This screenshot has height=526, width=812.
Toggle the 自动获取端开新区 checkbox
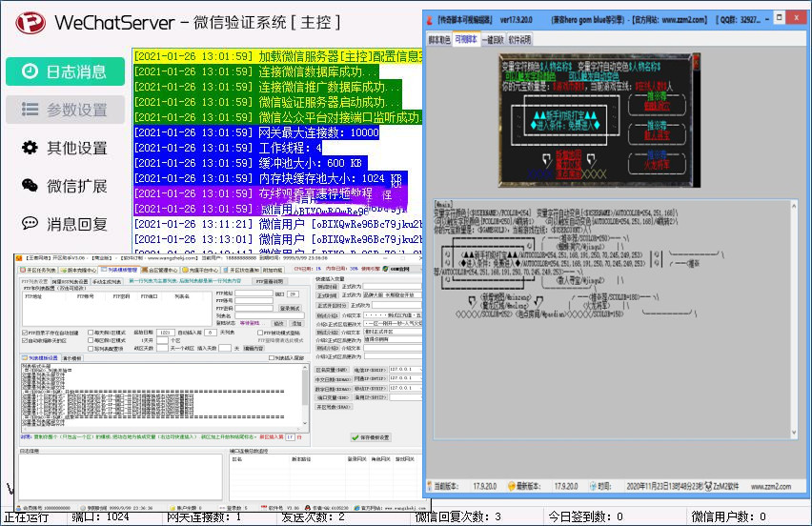pyautogui.click(x=23, y=340)
